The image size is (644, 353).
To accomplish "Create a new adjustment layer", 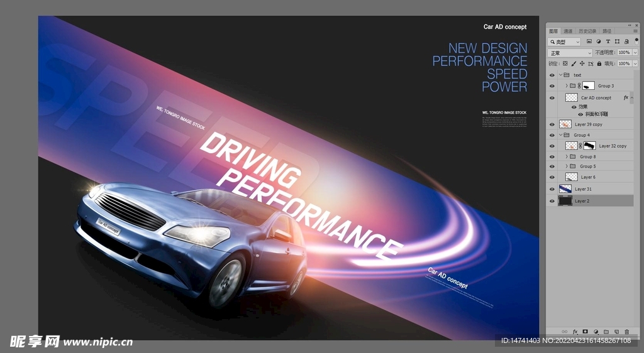I will coord(596,332).
